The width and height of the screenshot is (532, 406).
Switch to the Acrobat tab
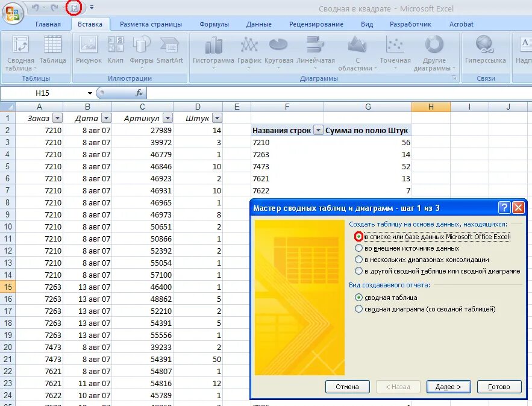(x=461, y=24)
